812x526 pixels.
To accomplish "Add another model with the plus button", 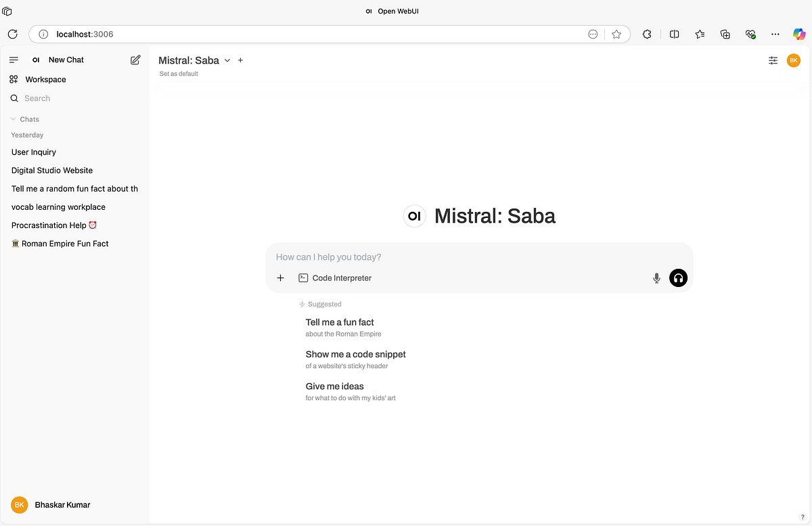I will 240,60.
